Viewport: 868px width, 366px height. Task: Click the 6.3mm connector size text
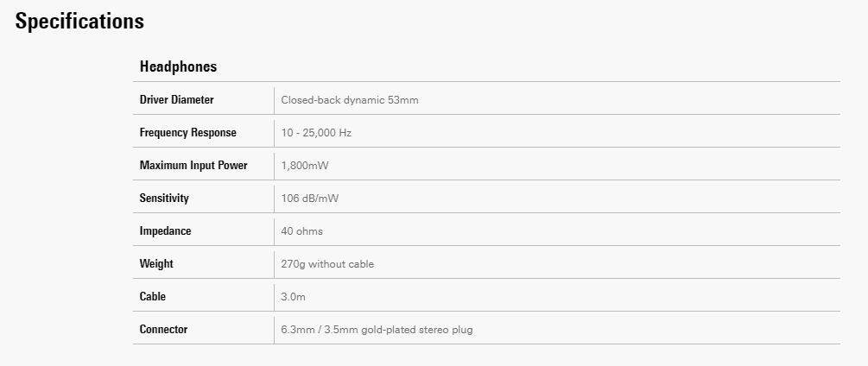pyautogui.click(x=299, y=330)
